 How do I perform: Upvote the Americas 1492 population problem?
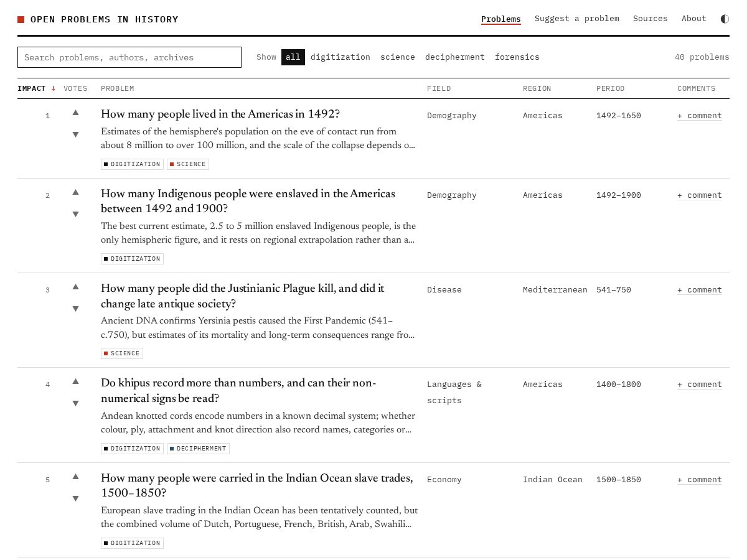(75, 113)
